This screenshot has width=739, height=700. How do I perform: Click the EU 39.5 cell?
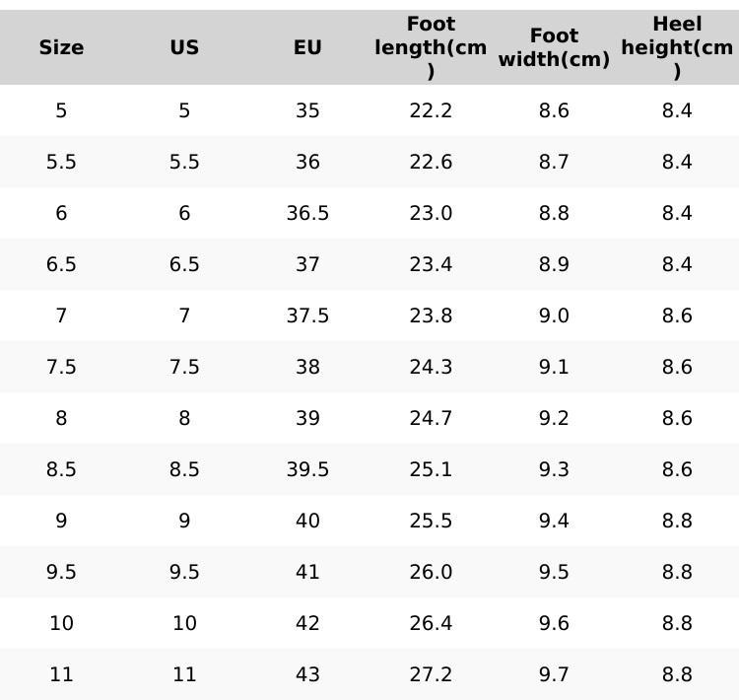[307, 469]
